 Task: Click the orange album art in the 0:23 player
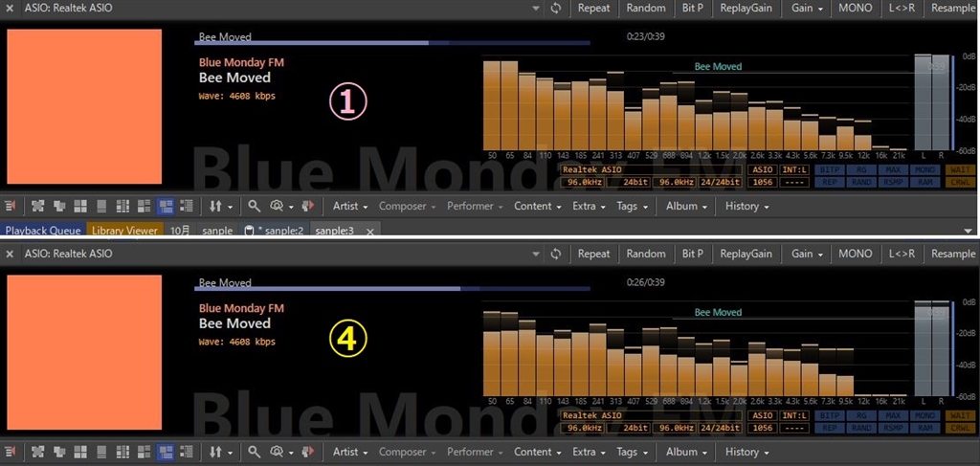tap(84, 106)
